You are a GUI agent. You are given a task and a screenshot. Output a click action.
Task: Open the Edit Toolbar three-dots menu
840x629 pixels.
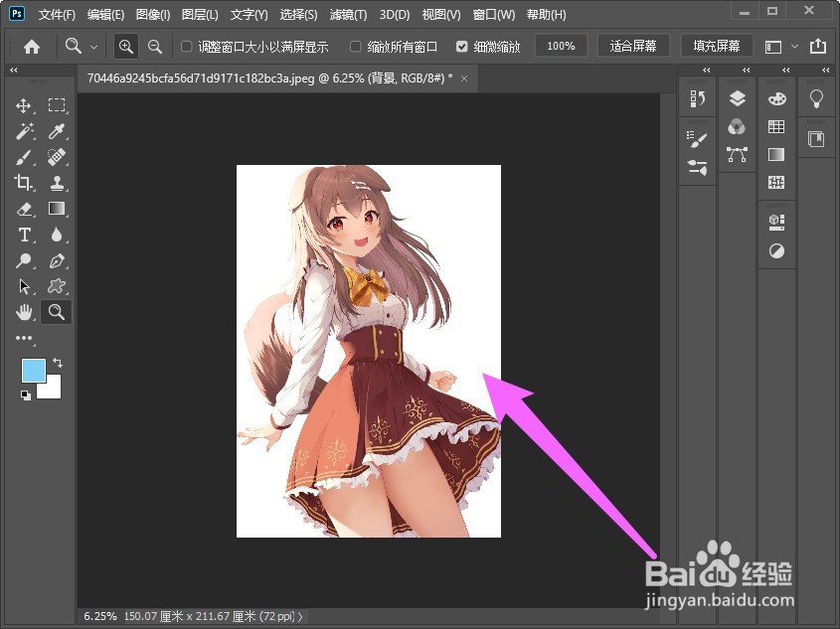point(24,338)
